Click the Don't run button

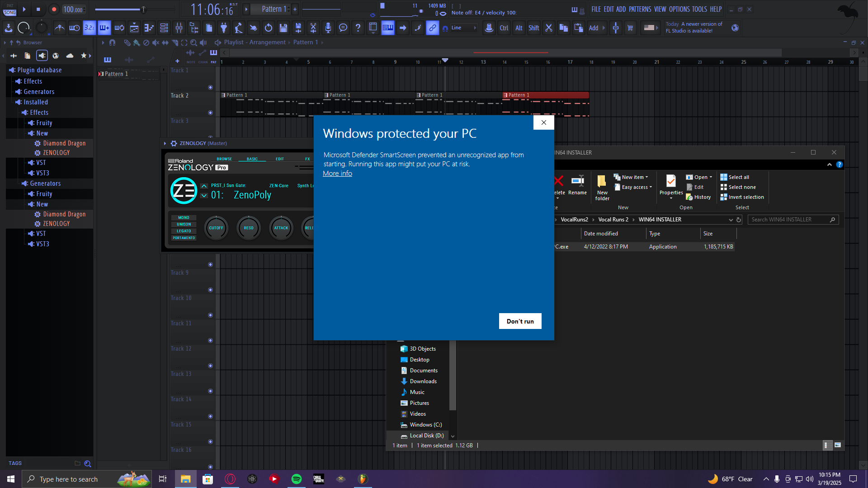520,321
